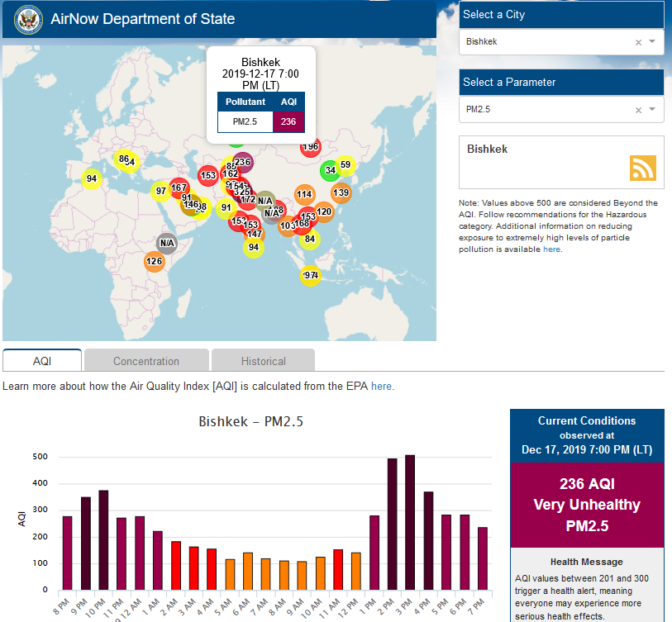Image resolution: width=672 pixels, height=622 pixels.
Task: Open the EPA AQI calculation 'here' link
Action: click(382, 386)
